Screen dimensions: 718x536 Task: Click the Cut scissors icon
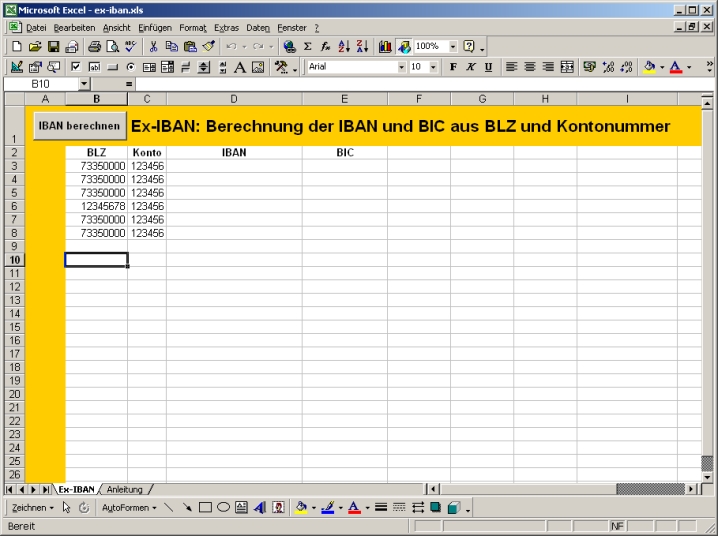click(154, 46)
